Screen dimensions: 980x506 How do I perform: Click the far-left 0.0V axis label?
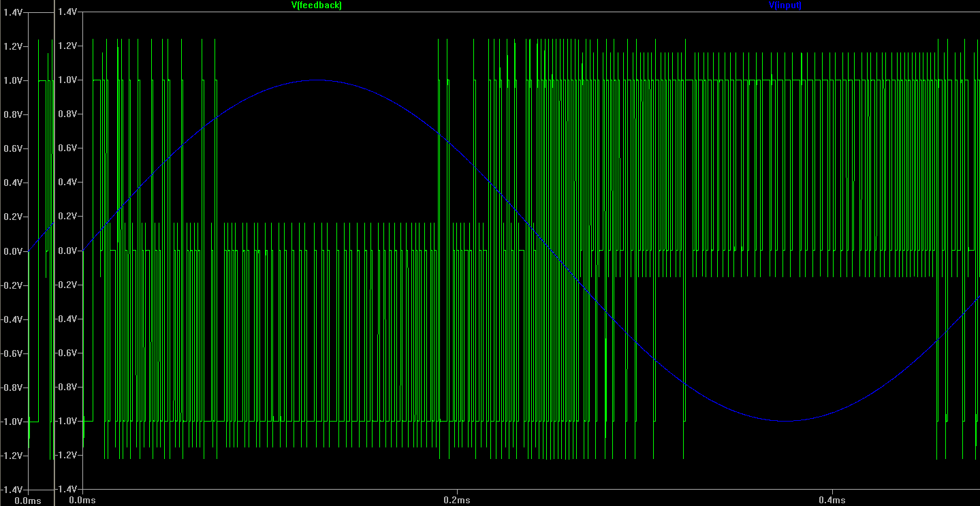click(x=14, y=251)
